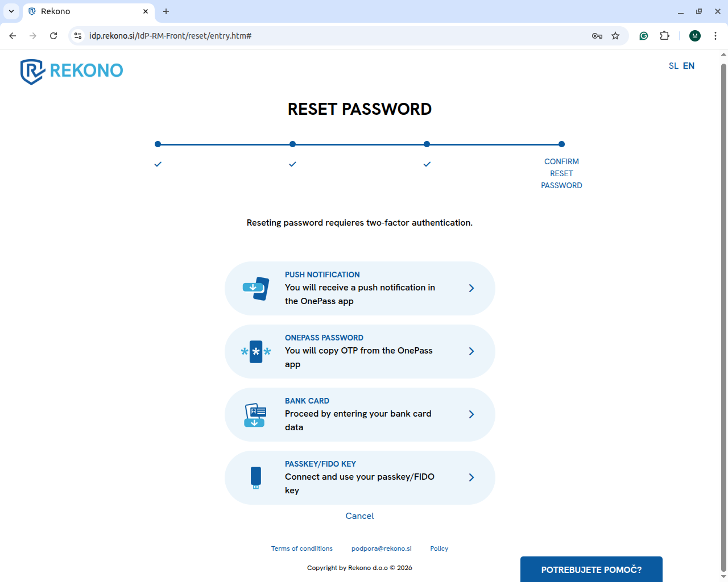Click the Confirm Reset Password progress step dot

pos(561,144)
